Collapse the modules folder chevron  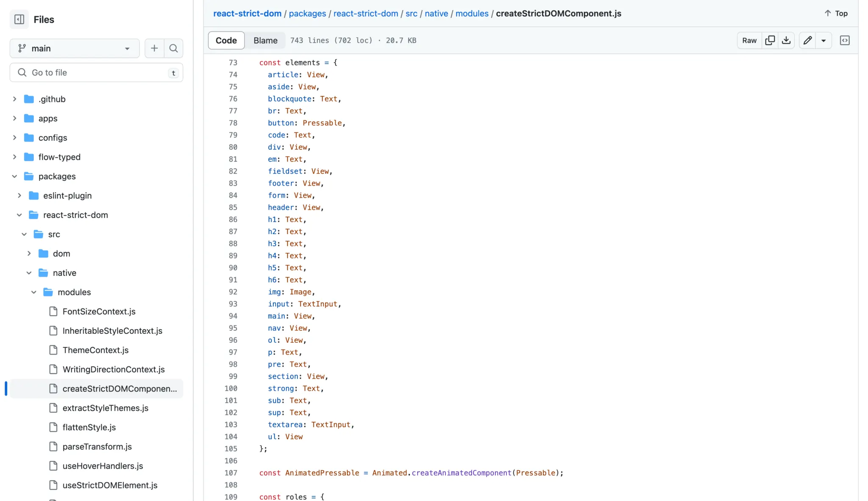tap(34, 292)
